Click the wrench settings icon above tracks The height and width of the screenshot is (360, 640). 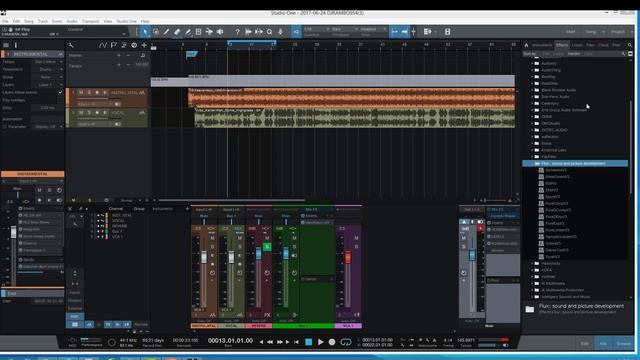point(71,45)
